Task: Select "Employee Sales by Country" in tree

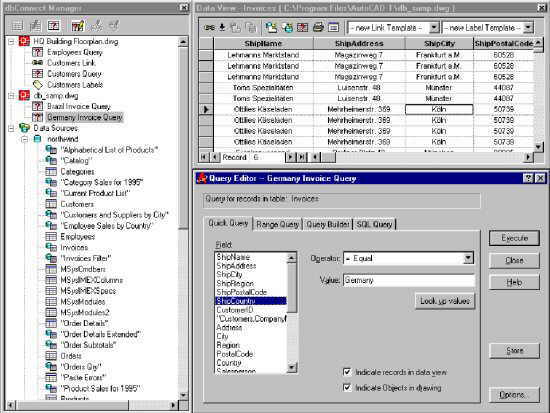Action: coord(107,226)
